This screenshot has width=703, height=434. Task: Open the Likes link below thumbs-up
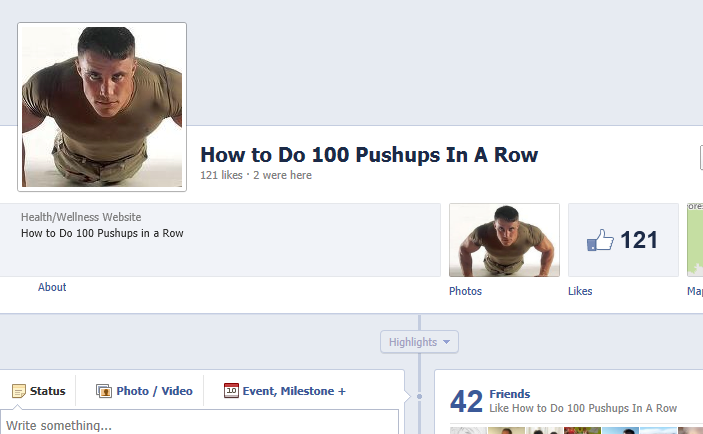point(580,291)
